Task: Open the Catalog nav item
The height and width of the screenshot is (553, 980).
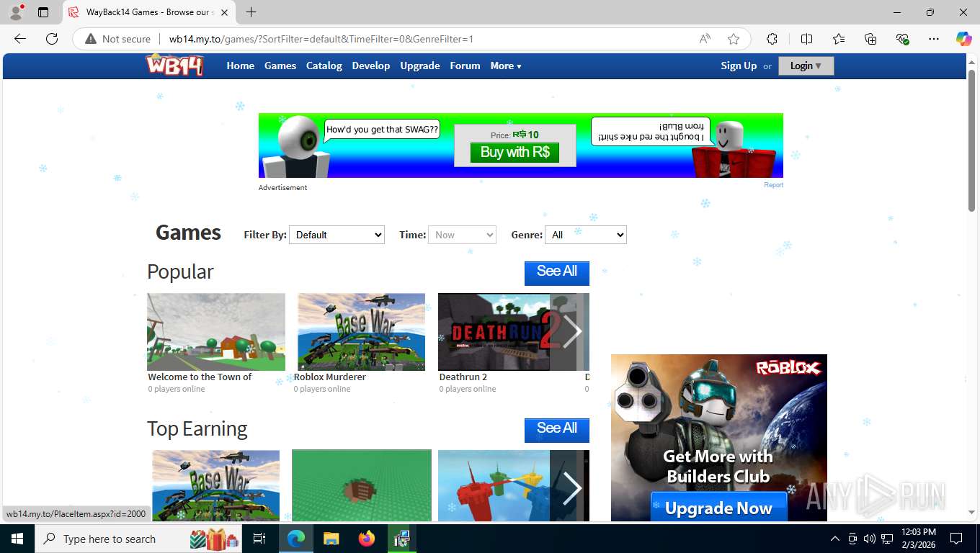Action: [324, 66]
